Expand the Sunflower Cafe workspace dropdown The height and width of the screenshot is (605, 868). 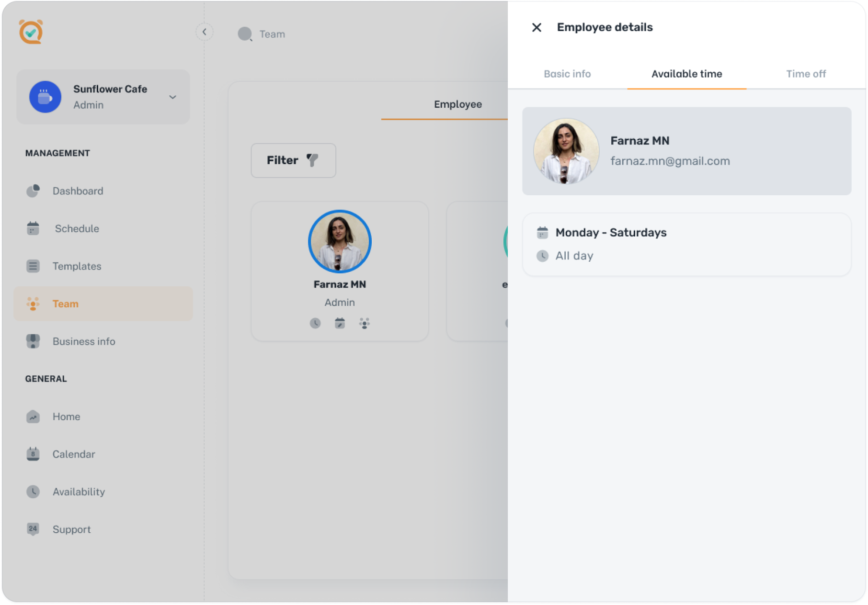[172, 97]
